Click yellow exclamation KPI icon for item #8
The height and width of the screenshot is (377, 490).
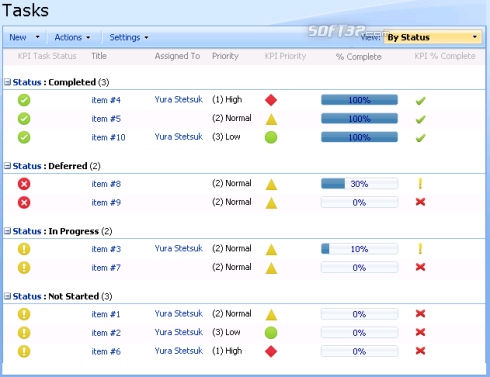click(x=420, y=184)
